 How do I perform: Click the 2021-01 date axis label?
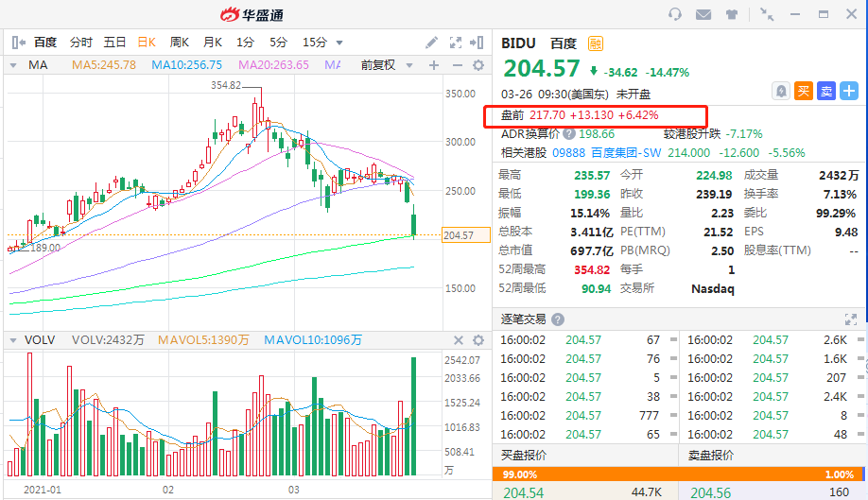[x=42, y=490]
